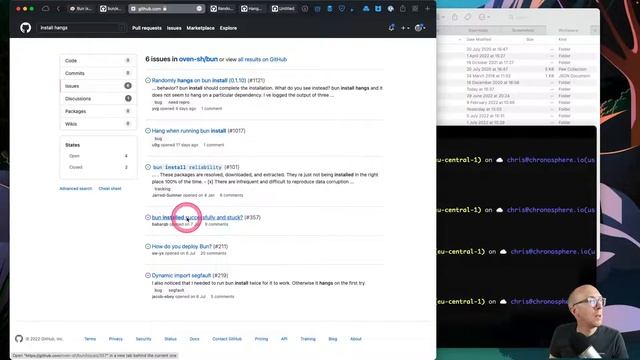Select Discussions in the search results sidebar
The width and height of the screenshot is (640, 360).
tap(98, 98)
